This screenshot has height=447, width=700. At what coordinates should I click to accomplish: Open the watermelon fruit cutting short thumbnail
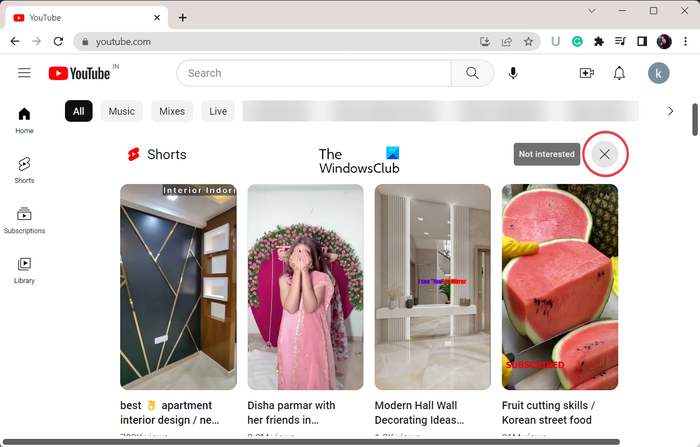point(560,287)
